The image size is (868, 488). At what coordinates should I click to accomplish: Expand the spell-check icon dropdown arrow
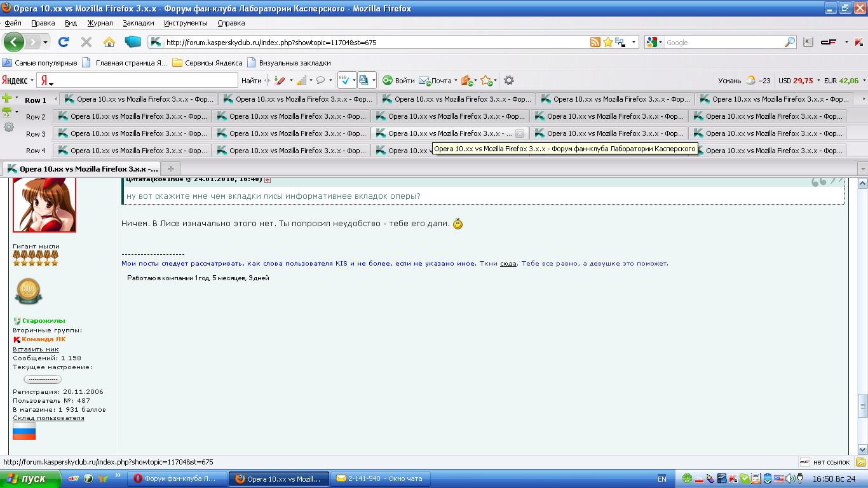point(353,81)
